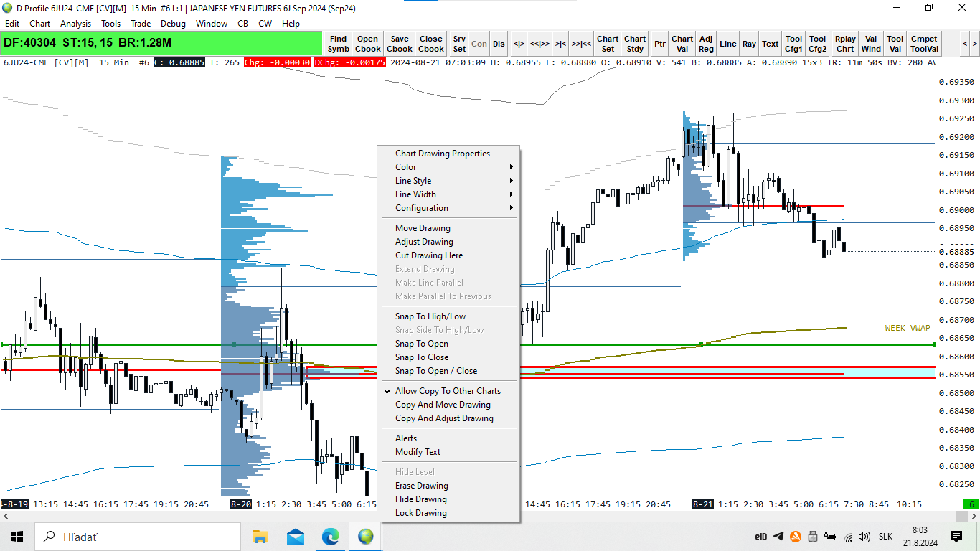Viewport: 980px width, 551px height.
Task: Expand the Configuration submenu
Action: tap(448, 208)
